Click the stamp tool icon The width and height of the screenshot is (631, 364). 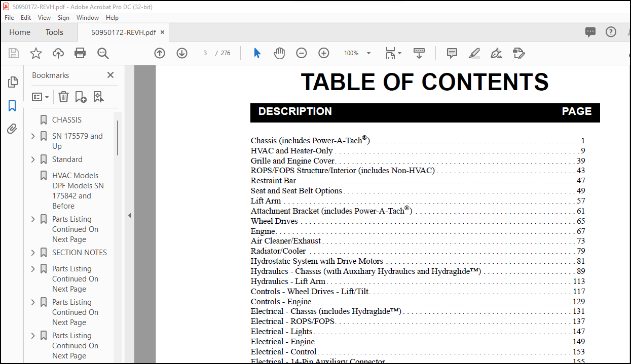point(518,53)
